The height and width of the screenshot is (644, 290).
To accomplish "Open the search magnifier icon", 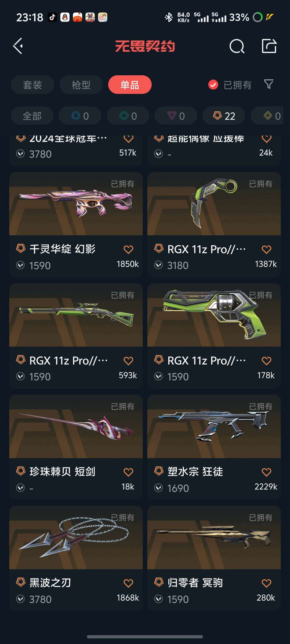I will (x=237, y=46).
